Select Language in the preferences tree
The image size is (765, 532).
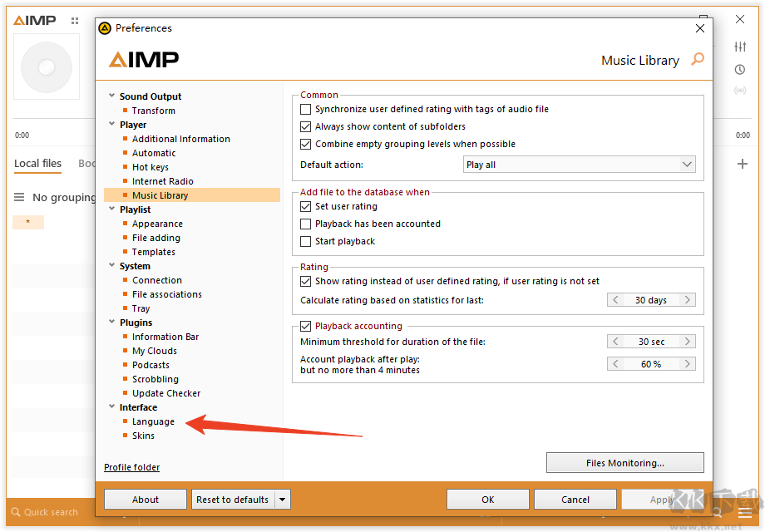tap(153, 421)
